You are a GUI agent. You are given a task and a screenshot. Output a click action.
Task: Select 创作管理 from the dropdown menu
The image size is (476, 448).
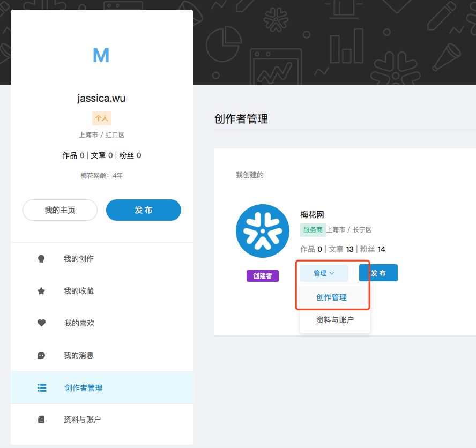331,297
